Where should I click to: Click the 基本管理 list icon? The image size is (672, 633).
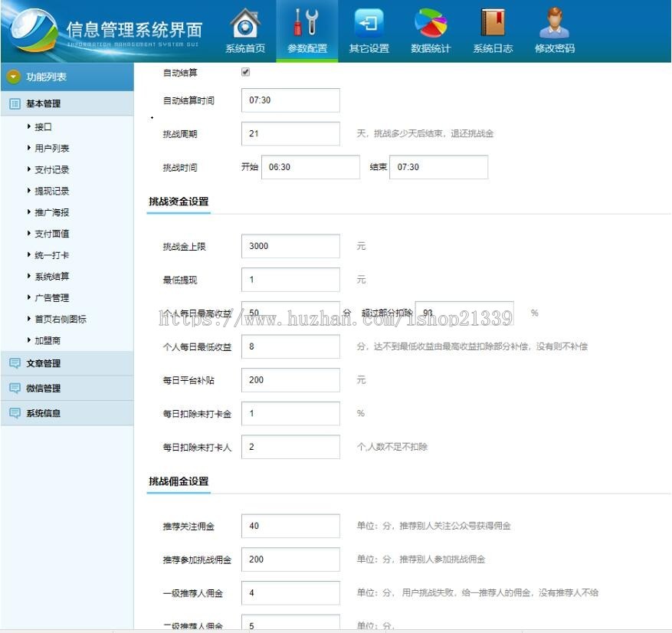[x=15, y=103]
